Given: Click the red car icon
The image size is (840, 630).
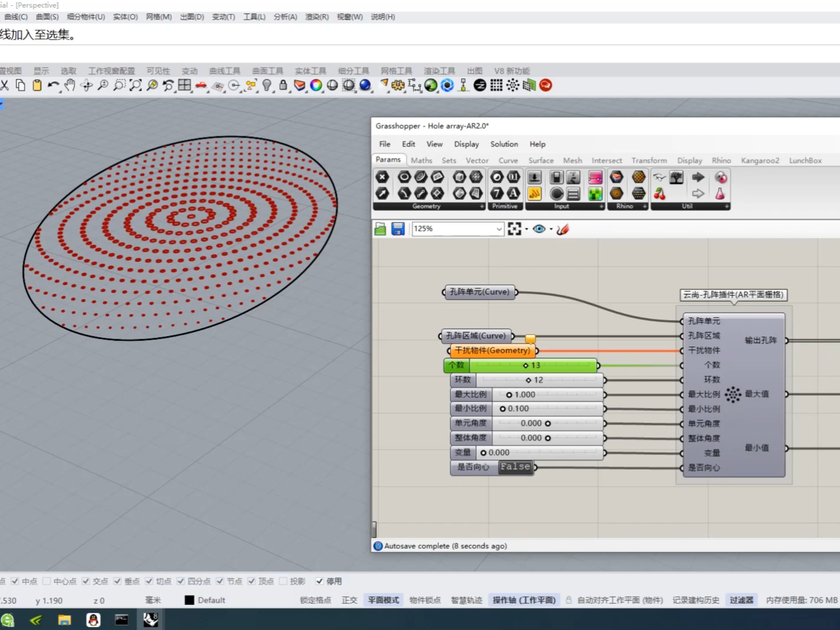Looking at the screenshot, I should point(201,85).
